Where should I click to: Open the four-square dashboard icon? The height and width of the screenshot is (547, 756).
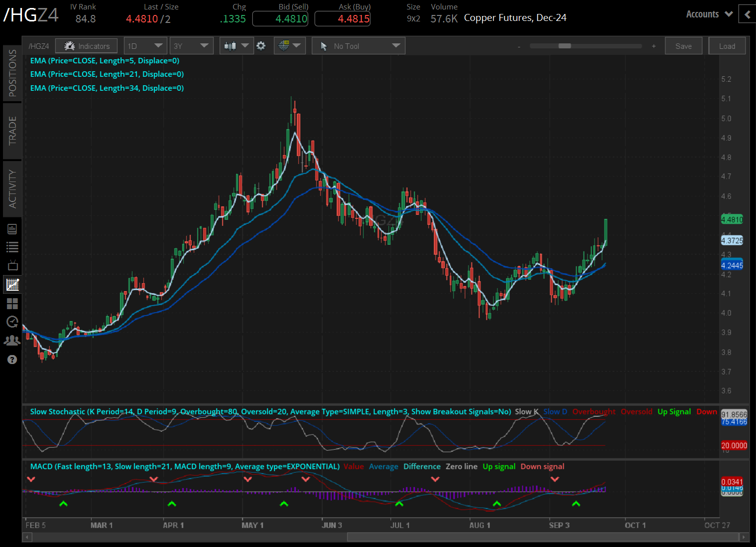12,303
